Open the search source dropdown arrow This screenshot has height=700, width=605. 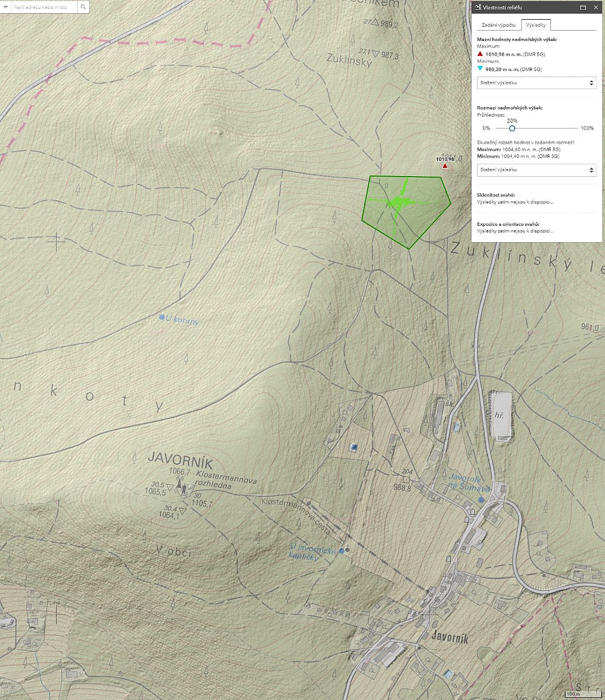[7, 7]
